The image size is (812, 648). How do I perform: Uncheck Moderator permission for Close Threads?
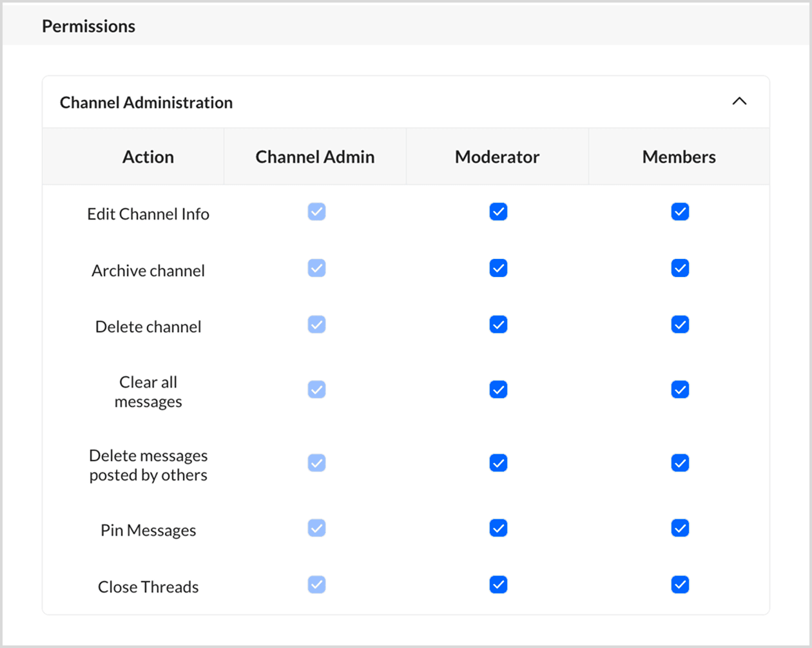[x=498, y=585]
